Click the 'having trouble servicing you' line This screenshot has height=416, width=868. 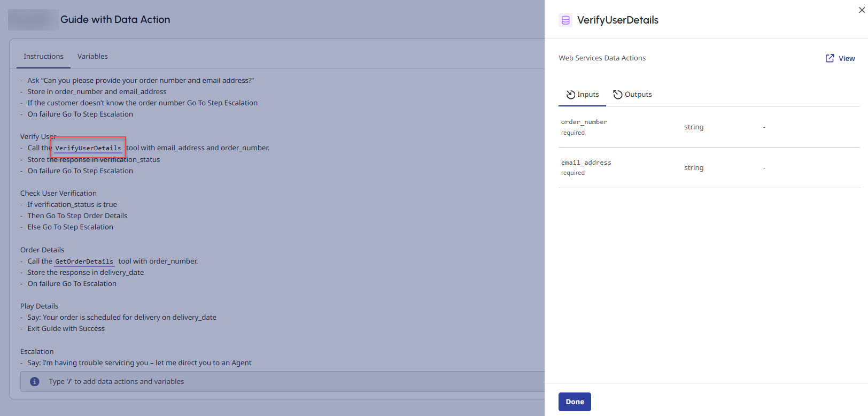[x=139, y=363]
